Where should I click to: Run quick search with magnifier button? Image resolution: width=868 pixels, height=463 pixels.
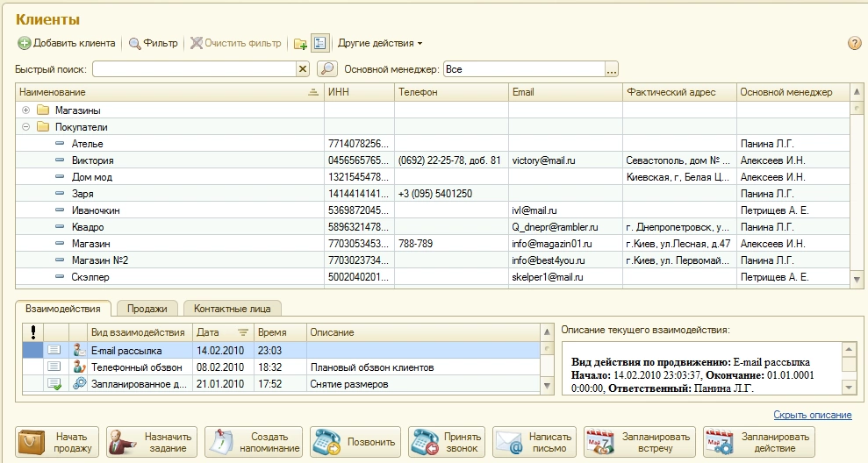tap(326, 68)
